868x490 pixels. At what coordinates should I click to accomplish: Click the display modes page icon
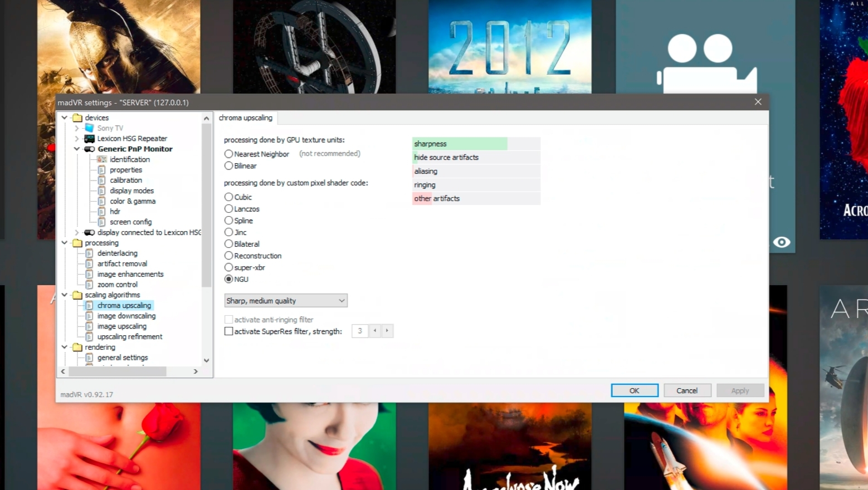(x=102, y=190)
